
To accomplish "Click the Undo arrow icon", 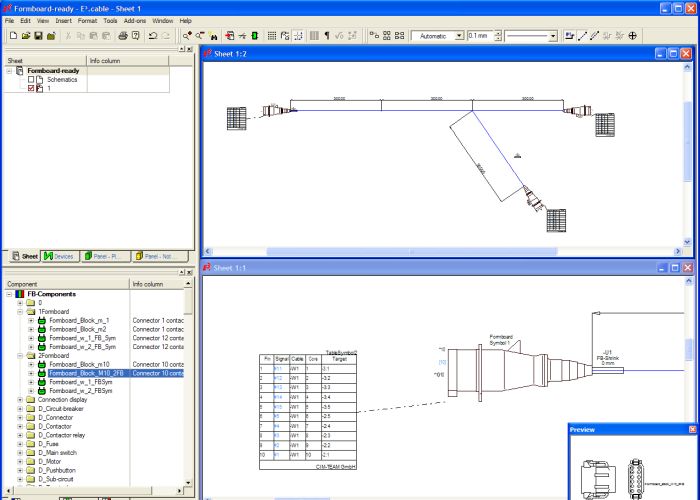I will pyautogui.click(x=151, y=35).
